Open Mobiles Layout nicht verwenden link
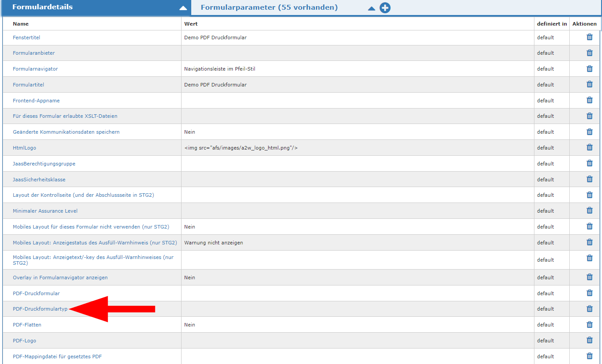The width and height of the screenshot is (602, 364). (x=91, y=227)
